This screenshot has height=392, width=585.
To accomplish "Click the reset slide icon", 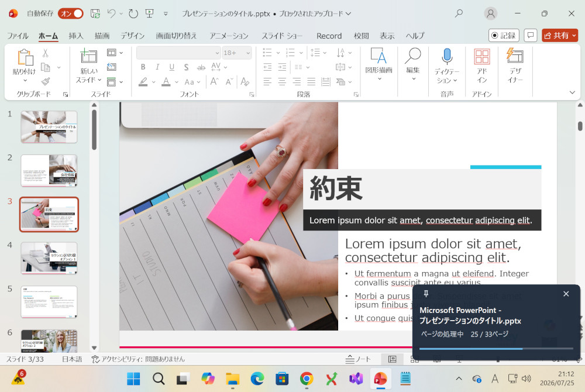I will (x=111, y=67).
